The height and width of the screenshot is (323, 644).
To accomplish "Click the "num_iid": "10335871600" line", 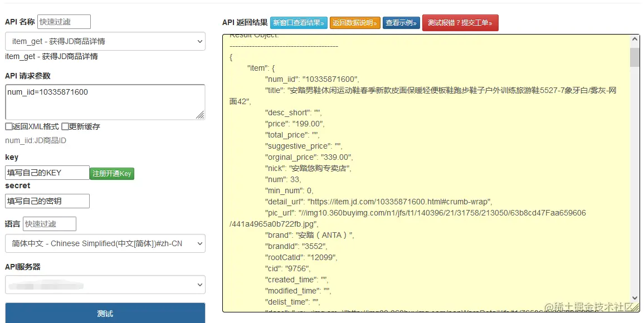I will coord(312,79).
